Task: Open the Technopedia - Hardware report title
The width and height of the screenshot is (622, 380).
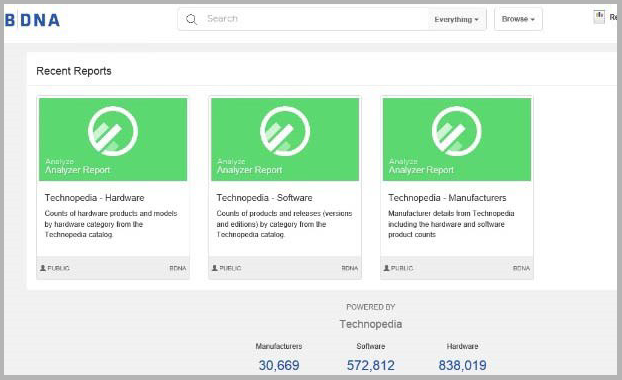Action: coord(94,198)
